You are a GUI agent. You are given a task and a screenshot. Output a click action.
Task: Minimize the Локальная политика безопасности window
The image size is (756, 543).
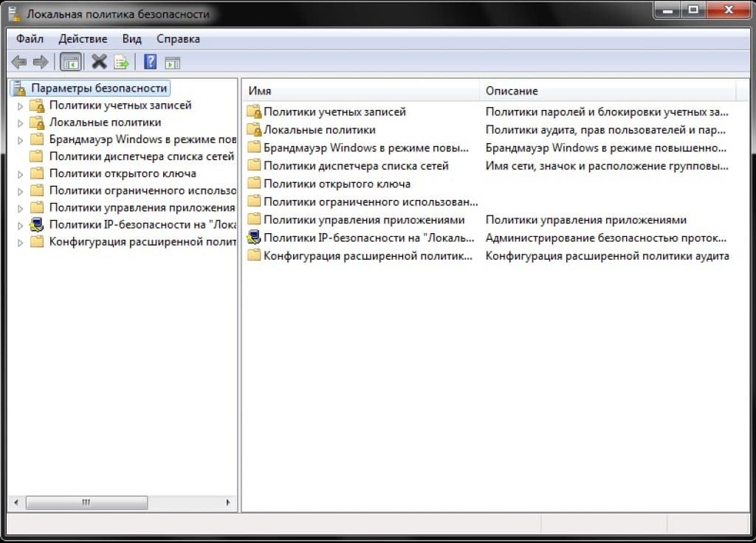(x=667, y=10)
